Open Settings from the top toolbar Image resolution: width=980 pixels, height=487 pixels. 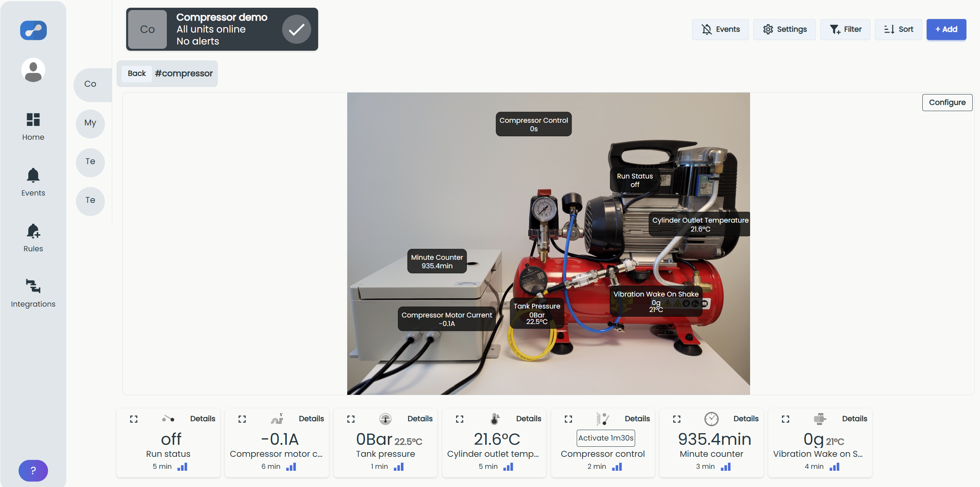(x=785, y=29)
